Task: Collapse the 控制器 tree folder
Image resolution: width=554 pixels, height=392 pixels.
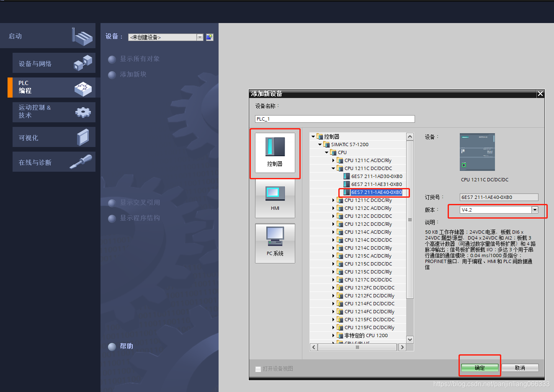Action: 313,137
